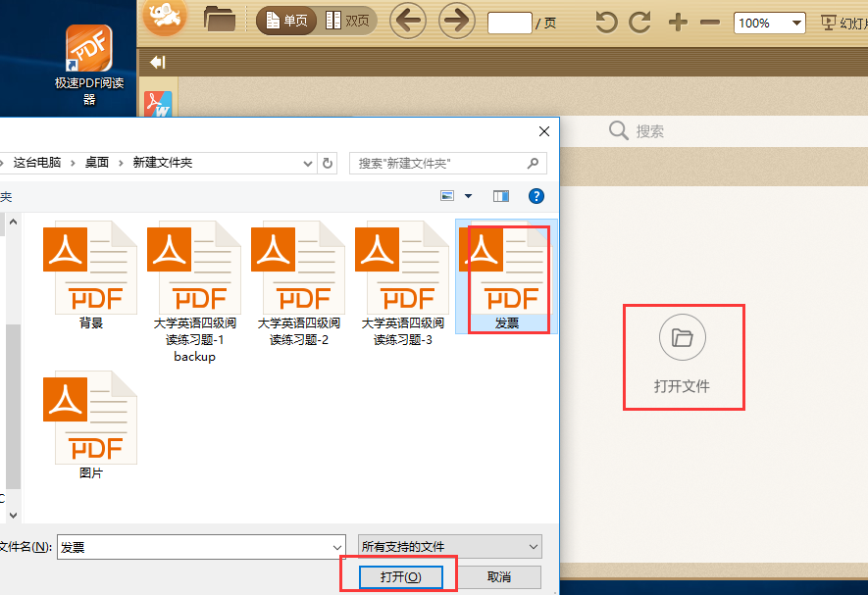Go to previous page with left arrow
Image resolution: width=868 pixels, height=595 pixels.
(408, 21)
